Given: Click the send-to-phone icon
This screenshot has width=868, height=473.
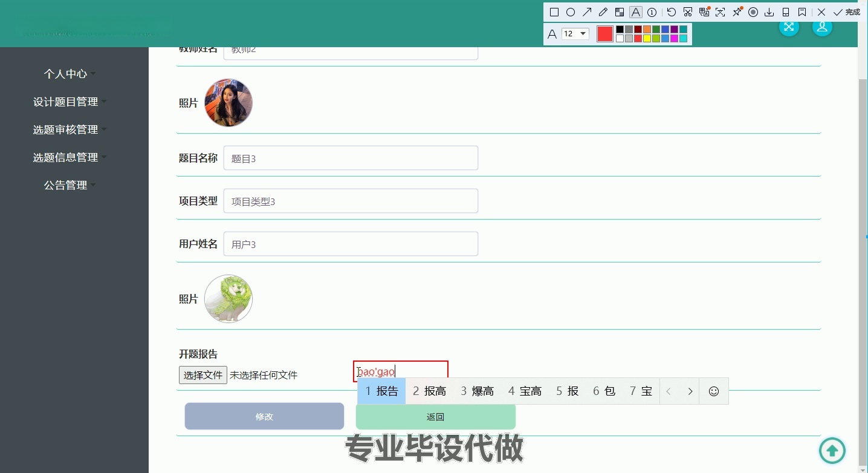Looking at the screenshot, I should (x=786, y=12).
